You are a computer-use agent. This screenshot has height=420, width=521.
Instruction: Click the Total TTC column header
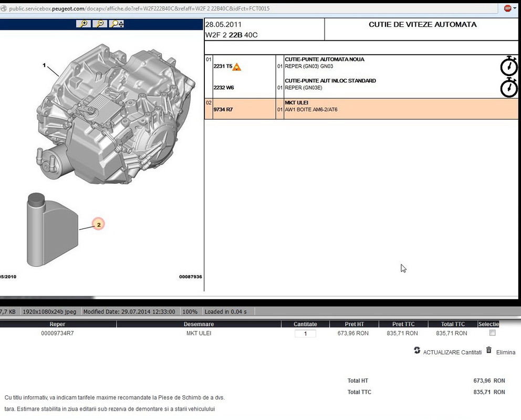[x=453, y=324]
